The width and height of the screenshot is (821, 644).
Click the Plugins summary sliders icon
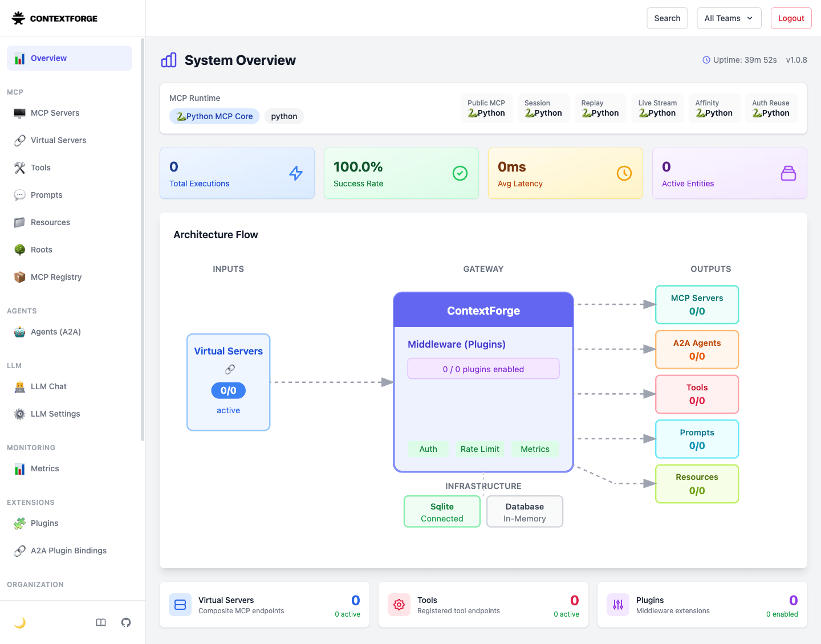tap(618, 605)
